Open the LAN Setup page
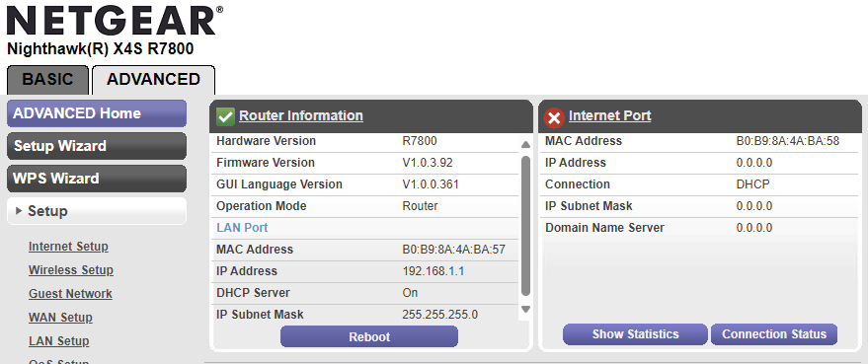This screenshot has width=868, height=364. [58, 342]
